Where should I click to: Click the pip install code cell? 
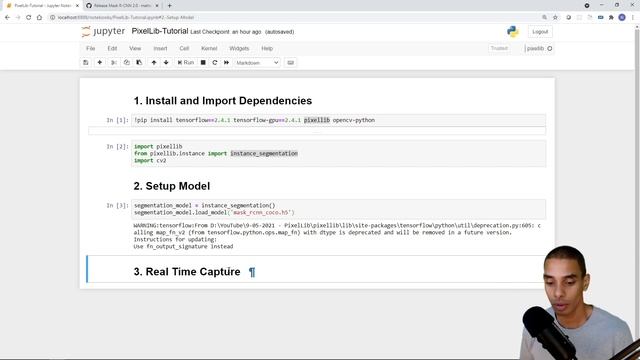click(338, 120)
